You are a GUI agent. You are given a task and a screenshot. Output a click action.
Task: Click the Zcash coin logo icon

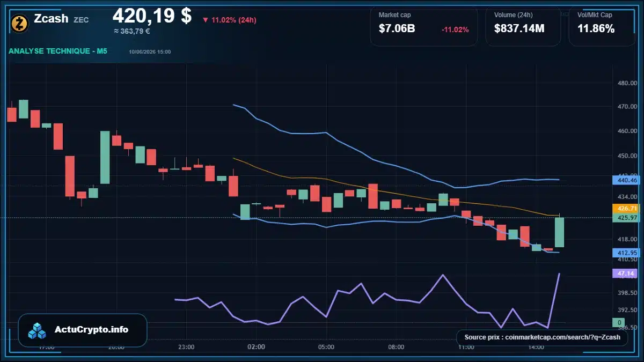(x=20, y=23)
